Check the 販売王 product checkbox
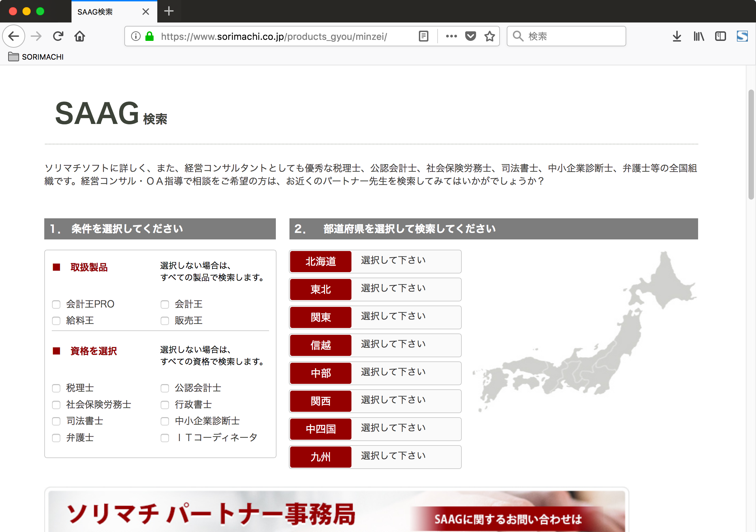Screen dimensions: 756x532 point(165,321)
